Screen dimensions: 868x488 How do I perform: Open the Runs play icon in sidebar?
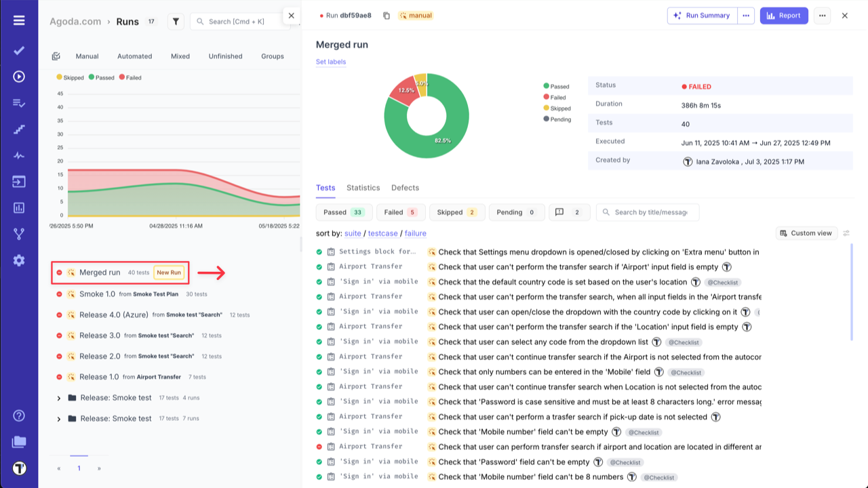coord(19,76)
